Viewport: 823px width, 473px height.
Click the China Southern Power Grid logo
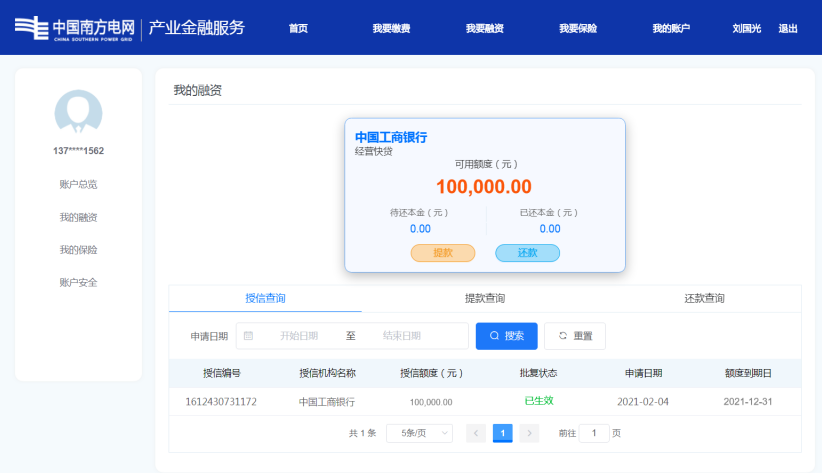pos(75,28)
